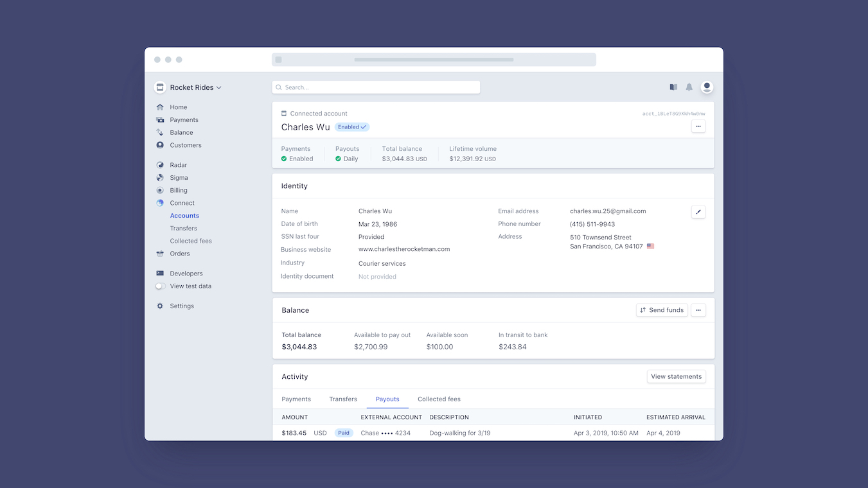Open the overflow menu on Charles Wu's account
This screenshot has width=868, height=488.
coord(698,126)
